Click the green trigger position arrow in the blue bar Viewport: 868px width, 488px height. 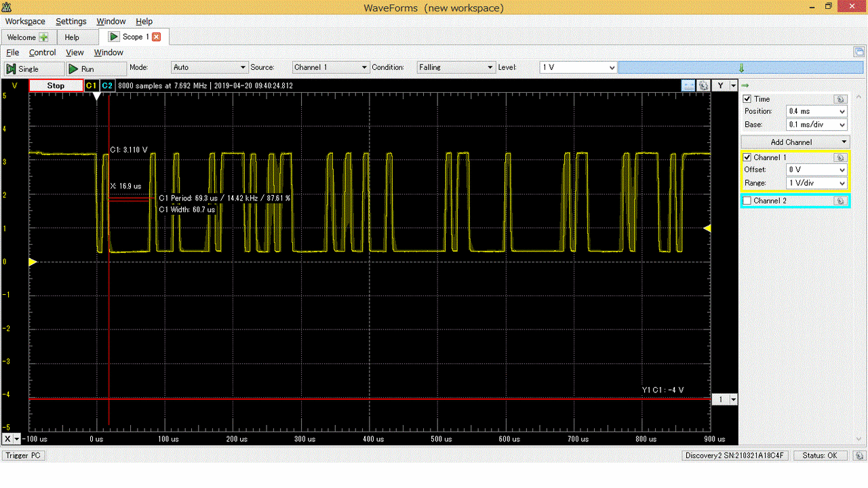[x=741, y=68]
